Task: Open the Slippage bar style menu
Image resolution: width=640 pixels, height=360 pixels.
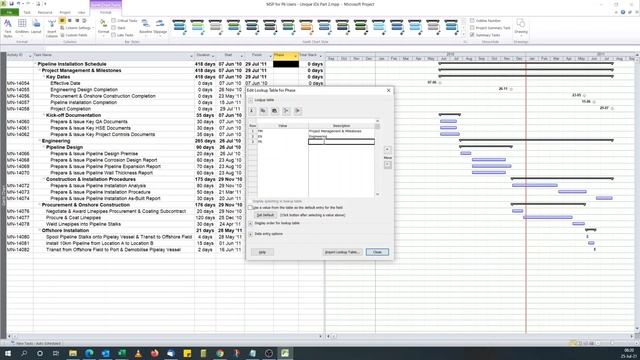Action: click(160, 27)
